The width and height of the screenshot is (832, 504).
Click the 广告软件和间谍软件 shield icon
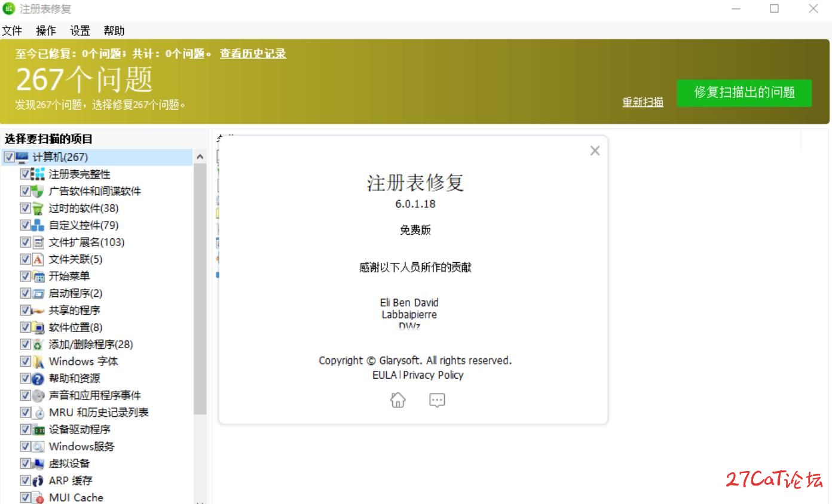(x=38, y=191)
